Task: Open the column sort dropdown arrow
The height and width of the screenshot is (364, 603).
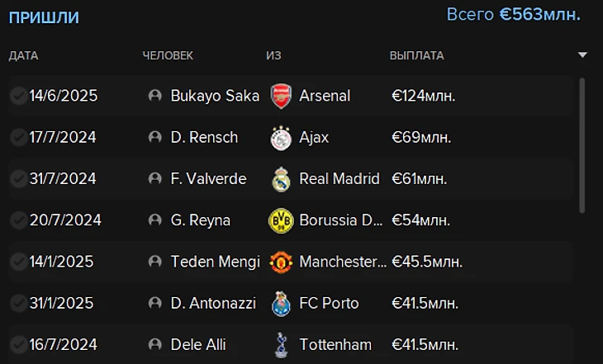Action: coord(582,55)
